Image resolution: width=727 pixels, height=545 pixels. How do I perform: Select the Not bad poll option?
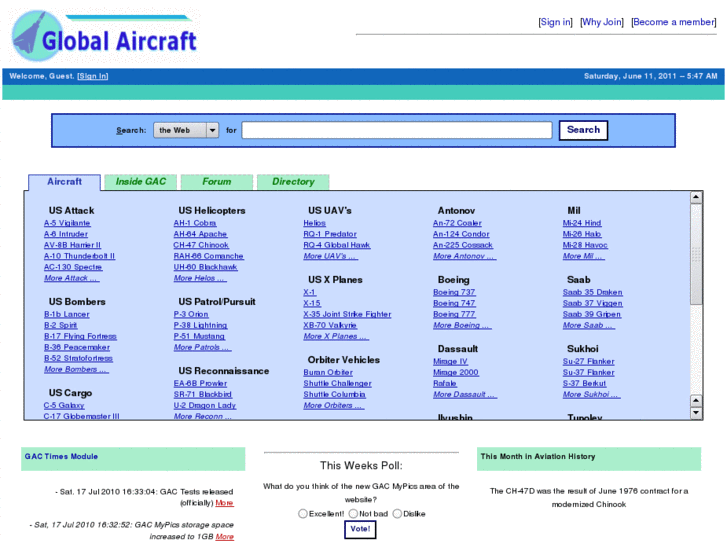coord(353,513)
